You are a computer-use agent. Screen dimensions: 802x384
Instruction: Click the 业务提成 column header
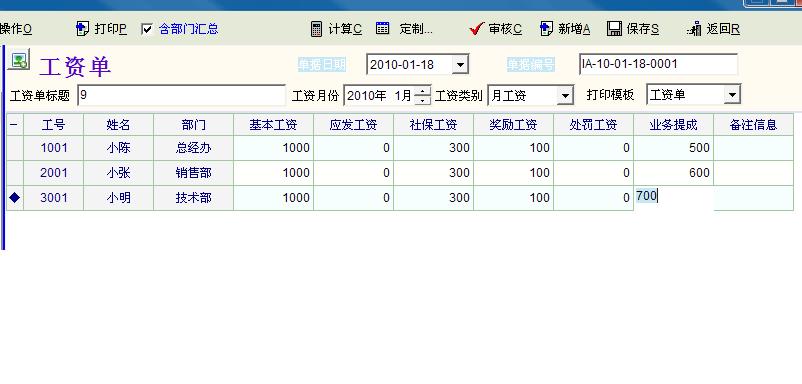coord(674,125)
